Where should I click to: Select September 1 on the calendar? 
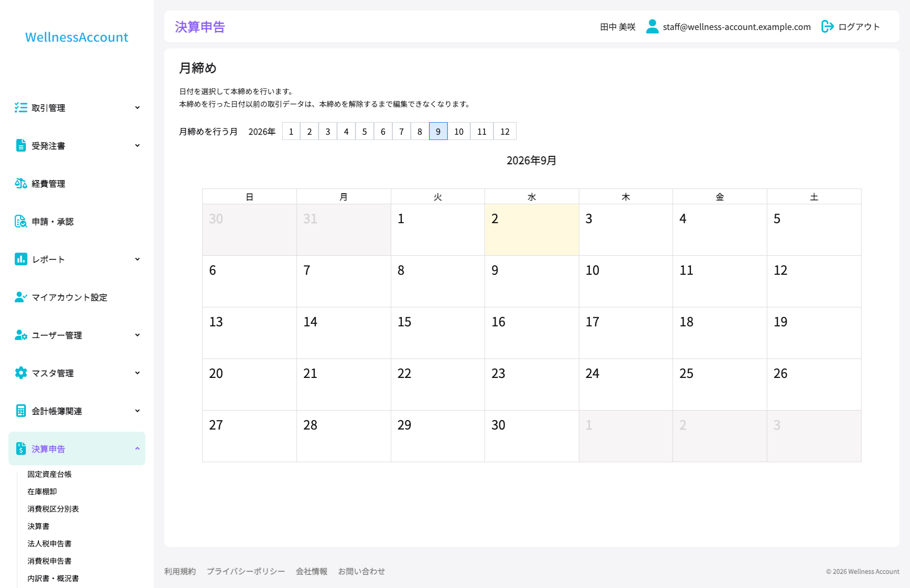coord(438,230)
